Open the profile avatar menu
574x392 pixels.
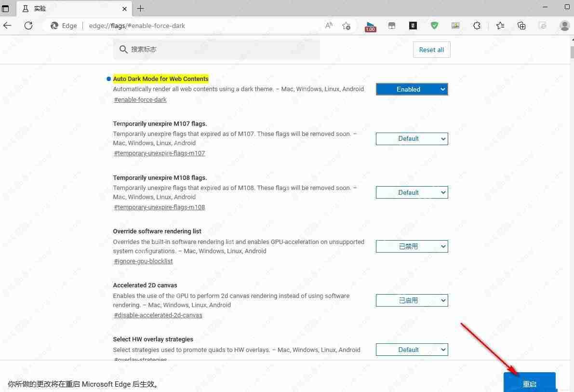click(564, 26)
